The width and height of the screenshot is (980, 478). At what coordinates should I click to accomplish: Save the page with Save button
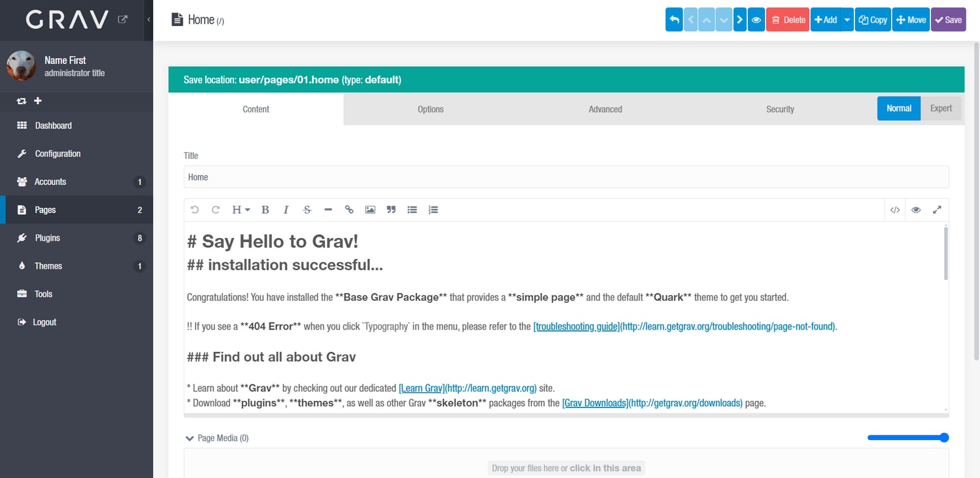pos(949,20)
